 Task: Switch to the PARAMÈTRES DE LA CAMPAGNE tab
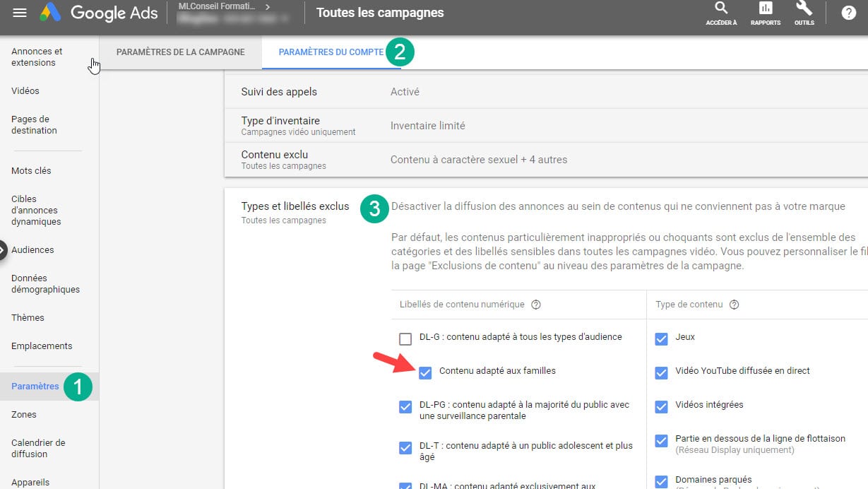180,52
